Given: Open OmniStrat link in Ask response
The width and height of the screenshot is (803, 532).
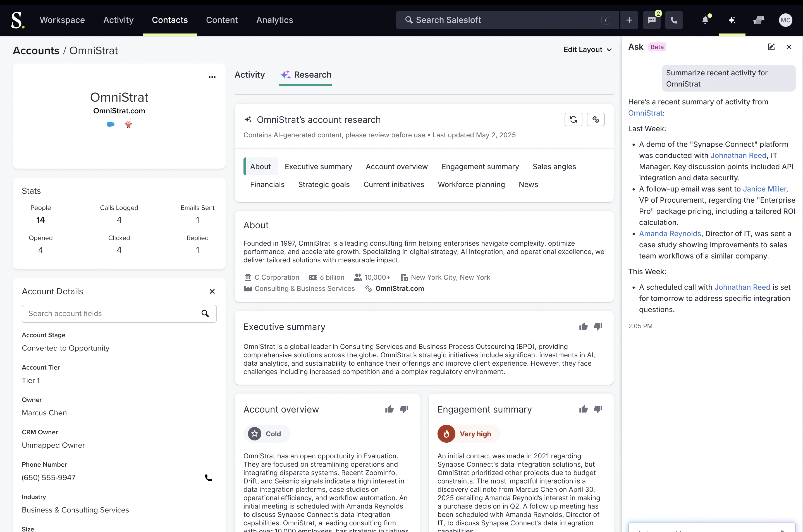Looking at the screenshot, I should [x=645, y=113].
